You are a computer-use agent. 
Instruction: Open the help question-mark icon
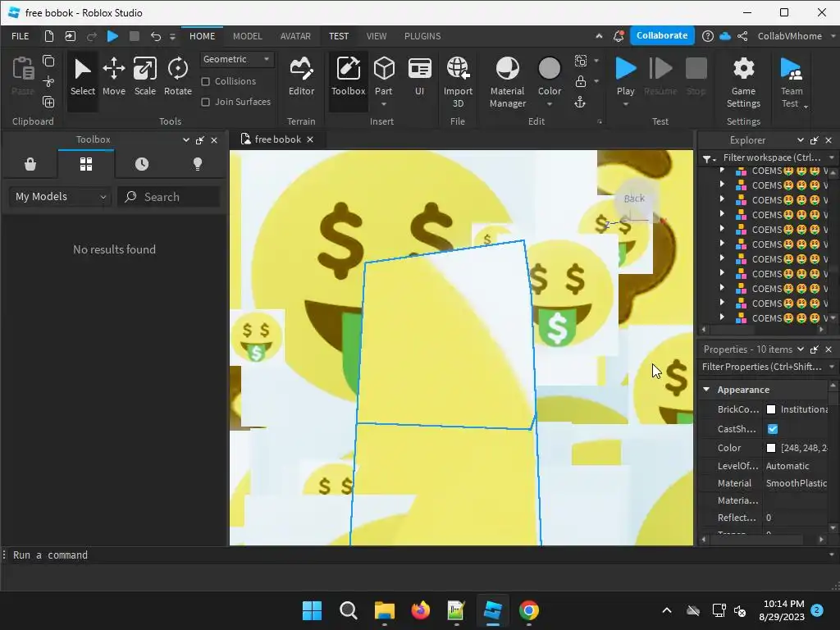click(708, 36)
